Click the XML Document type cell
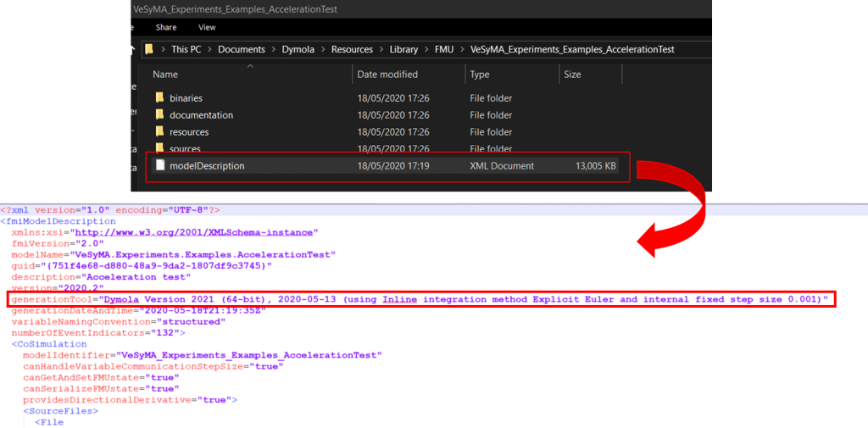 click(x=502, y=165)
